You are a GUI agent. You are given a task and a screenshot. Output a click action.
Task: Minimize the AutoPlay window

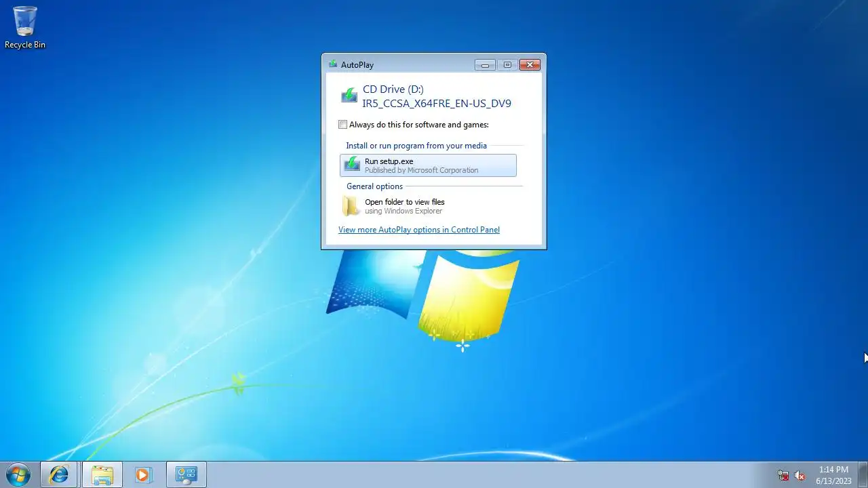485,65
